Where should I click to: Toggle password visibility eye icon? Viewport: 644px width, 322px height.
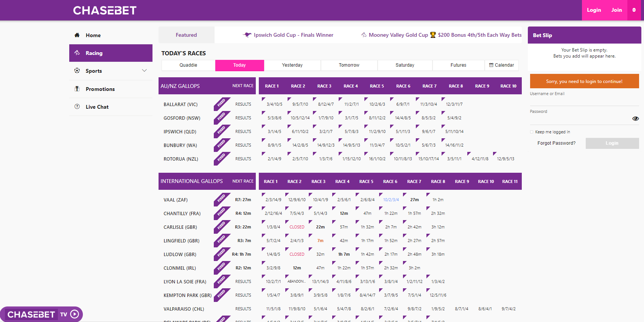635,119
